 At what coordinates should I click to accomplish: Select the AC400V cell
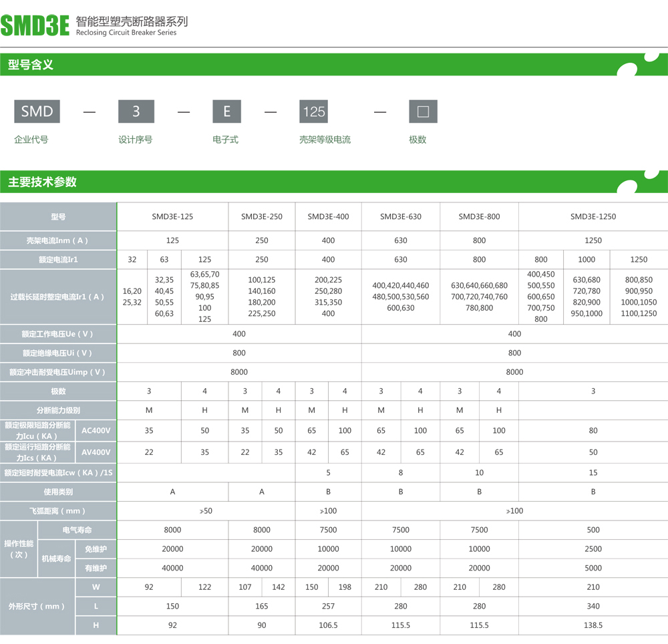point(96,431)
